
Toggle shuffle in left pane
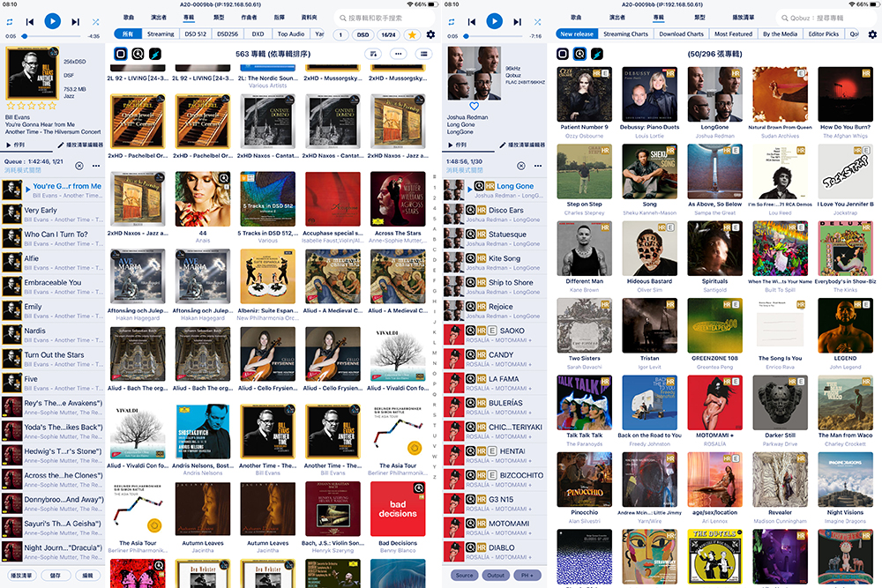[x=95, y=22]
